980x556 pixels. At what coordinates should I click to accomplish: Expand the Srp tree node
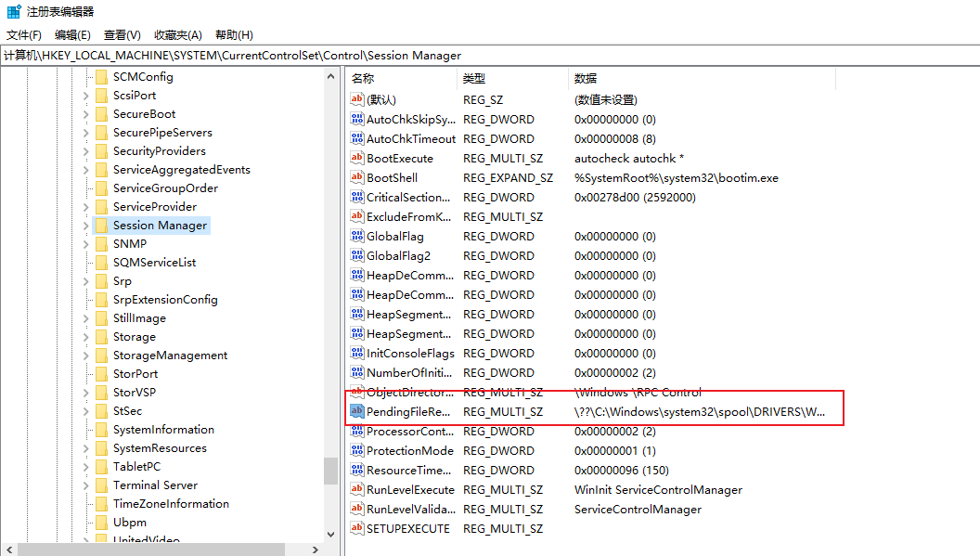click(x=86, y=281)
